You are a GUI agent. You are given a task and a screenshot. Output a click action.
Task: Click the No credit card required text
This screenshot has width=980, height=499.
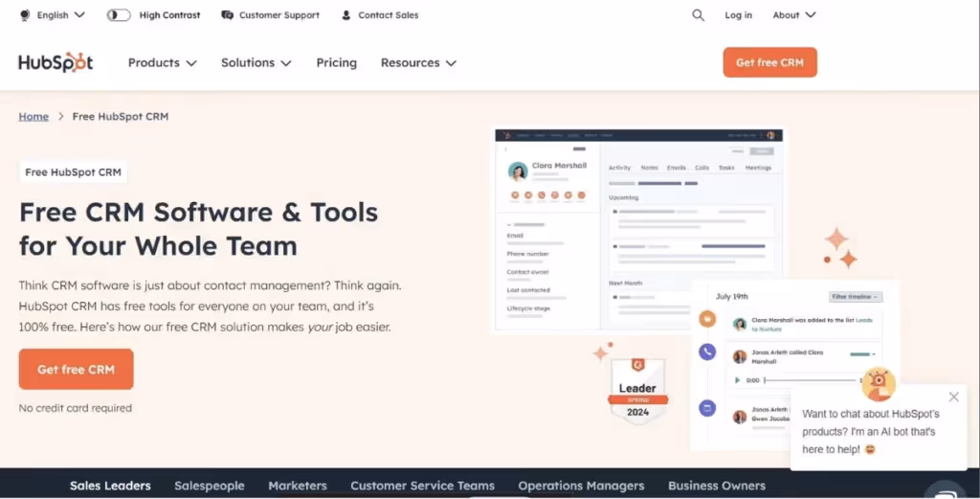(75, 408)
